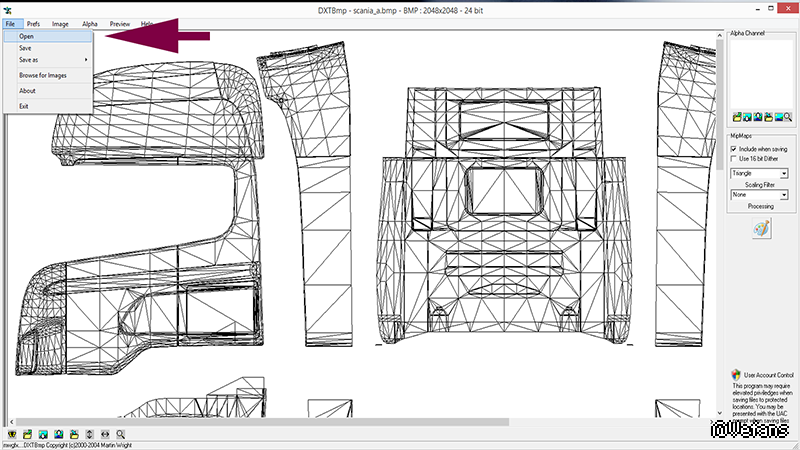
Task: Click the open-folder icon in bottom toolbar
Action: (x=28, y=435)
